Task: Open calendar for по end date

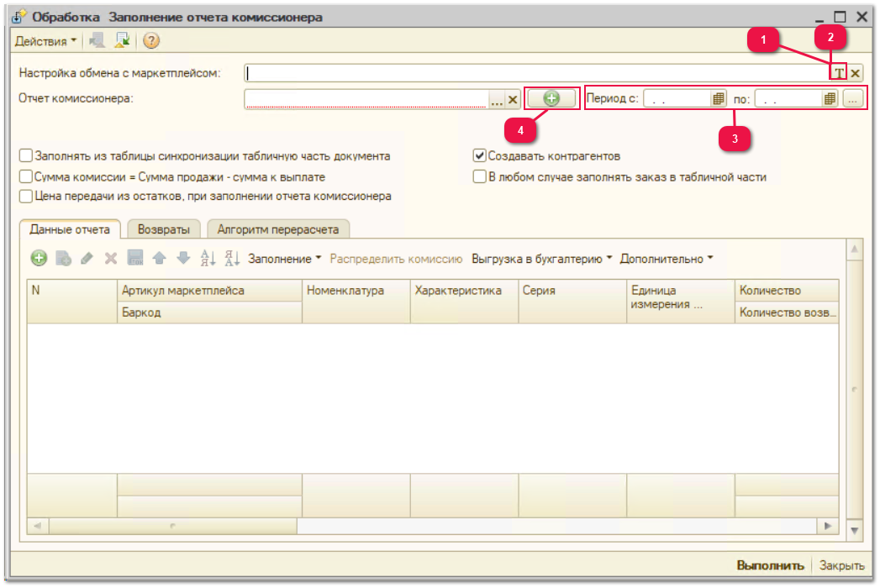Action: coord(830,99)
